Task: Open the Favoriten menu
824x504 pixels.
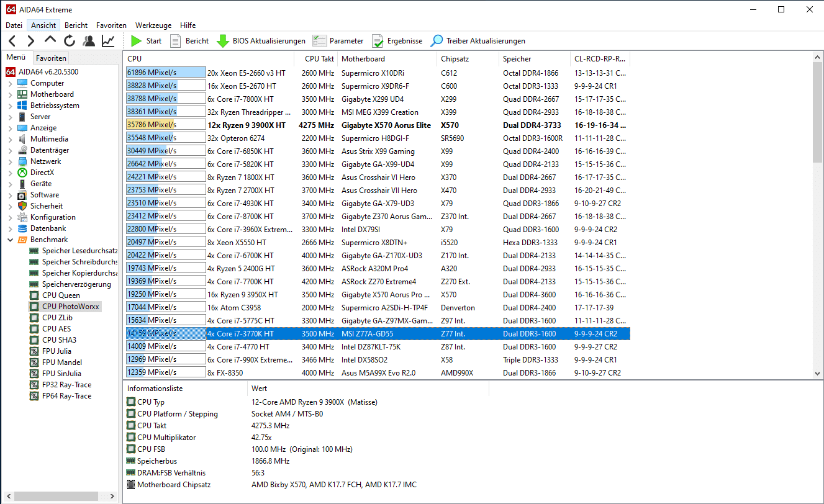Action: point(111,25)
